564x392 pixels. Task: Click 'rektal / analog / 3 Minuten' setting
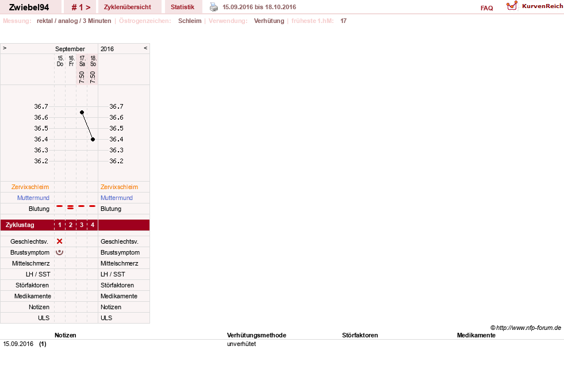(74, 21)
